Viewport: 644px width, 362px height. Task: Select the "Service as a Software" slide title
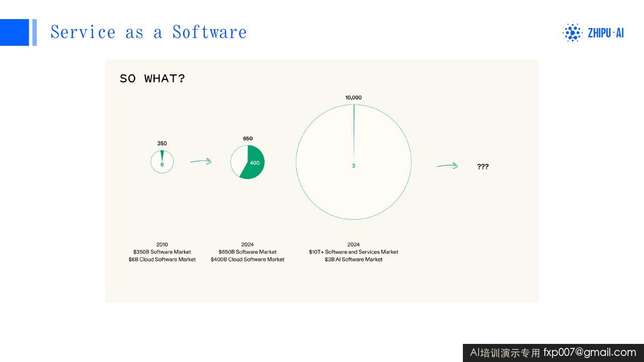click(148, 32)
